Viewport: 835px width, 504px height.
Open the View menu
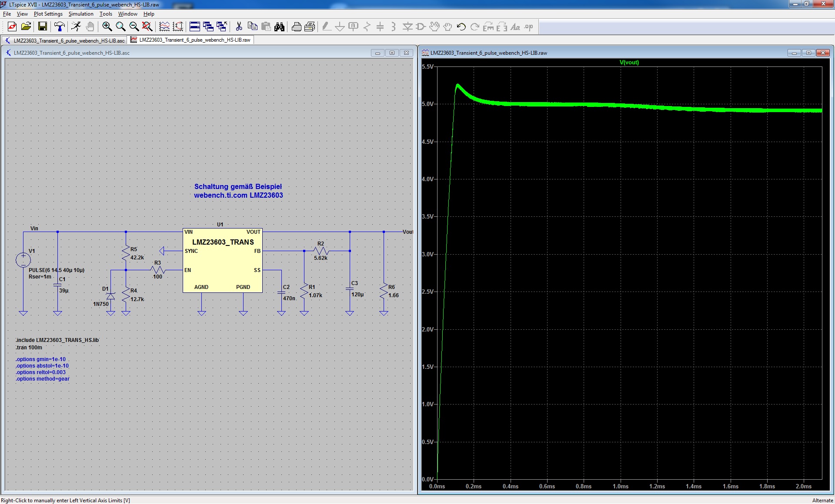[x=22, y=14]
